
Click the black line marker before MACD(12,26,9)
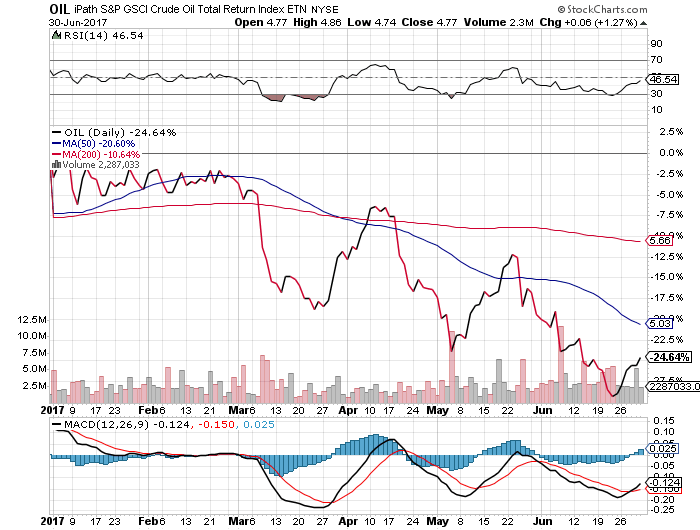[56, 424]
